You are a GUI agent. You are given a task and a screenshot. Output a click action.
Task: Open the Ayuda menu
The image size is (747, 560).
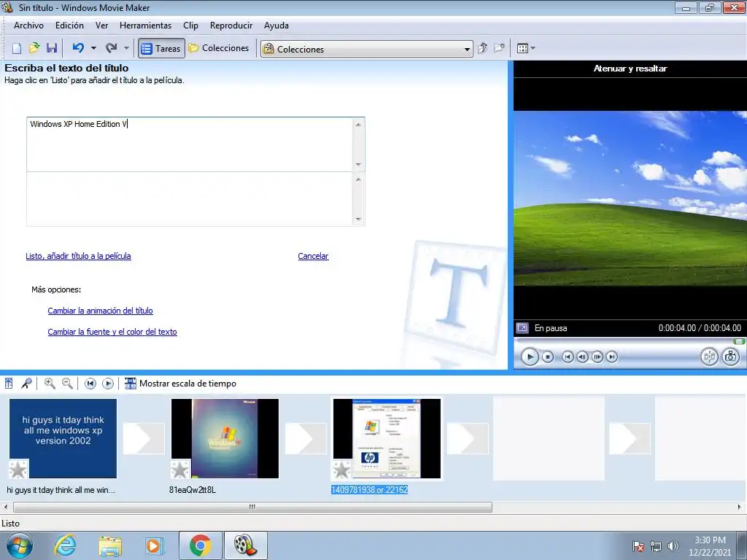tap(276, 26)
